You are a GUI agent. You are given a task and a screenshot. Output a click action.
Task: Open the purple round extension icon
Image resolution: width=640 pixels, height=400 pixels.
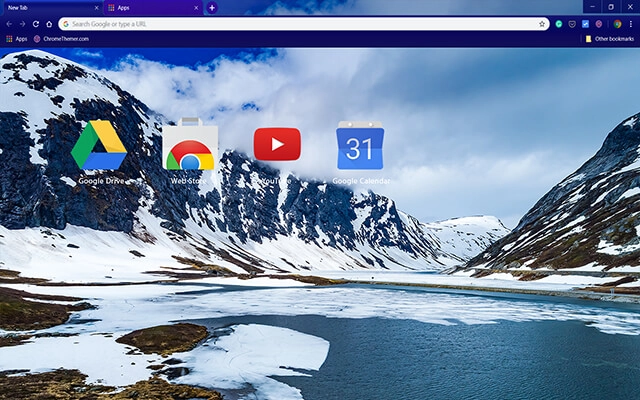(x=599, y=24)
